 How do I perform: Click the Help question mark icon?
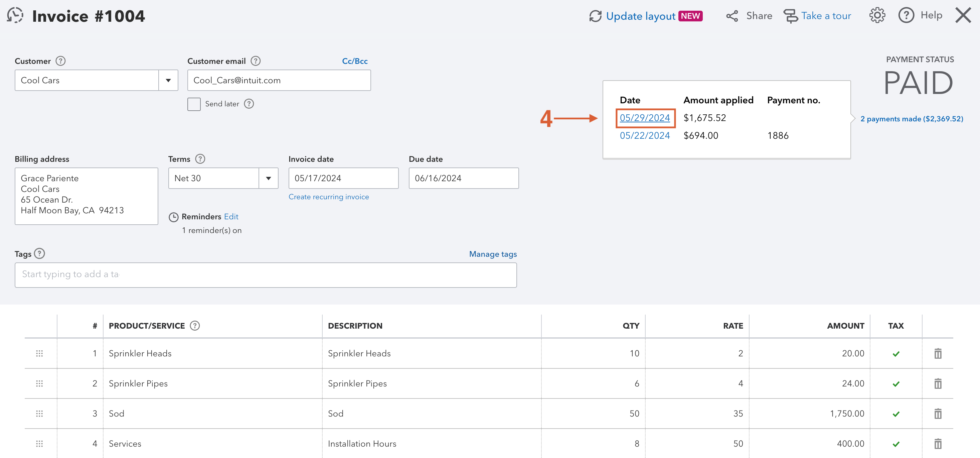[x=907, y=15]
